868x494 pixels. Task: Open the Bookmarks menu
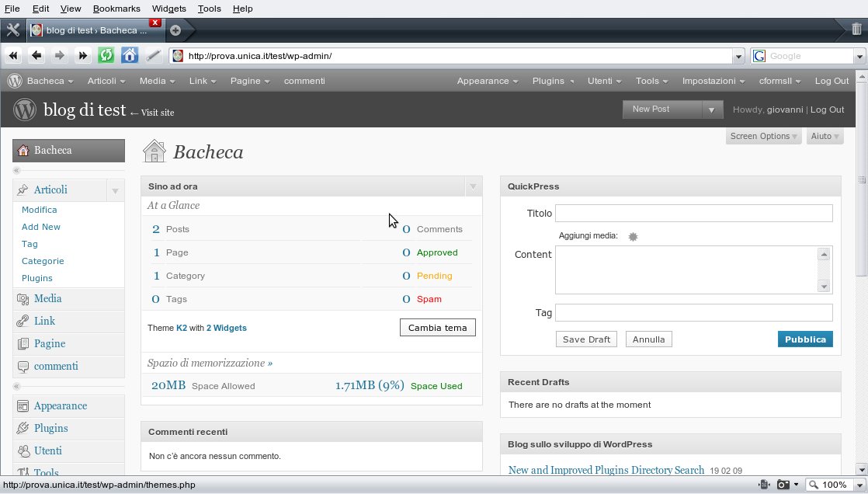point(116,9)
